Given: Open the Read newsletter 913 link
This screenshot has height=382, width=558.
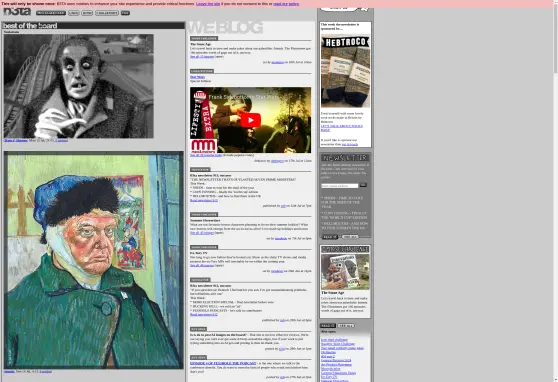Looking at the screenshot, I should coord(204,200).
